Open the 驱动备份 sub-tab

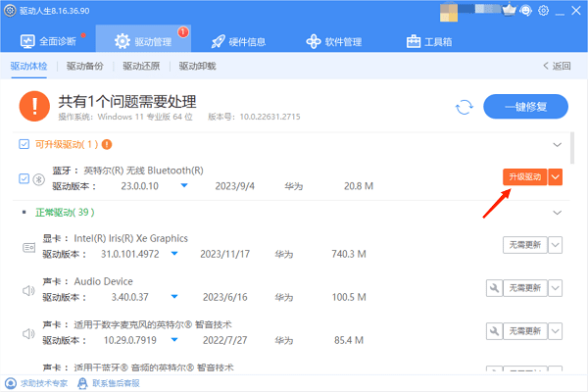pos(87,67)
